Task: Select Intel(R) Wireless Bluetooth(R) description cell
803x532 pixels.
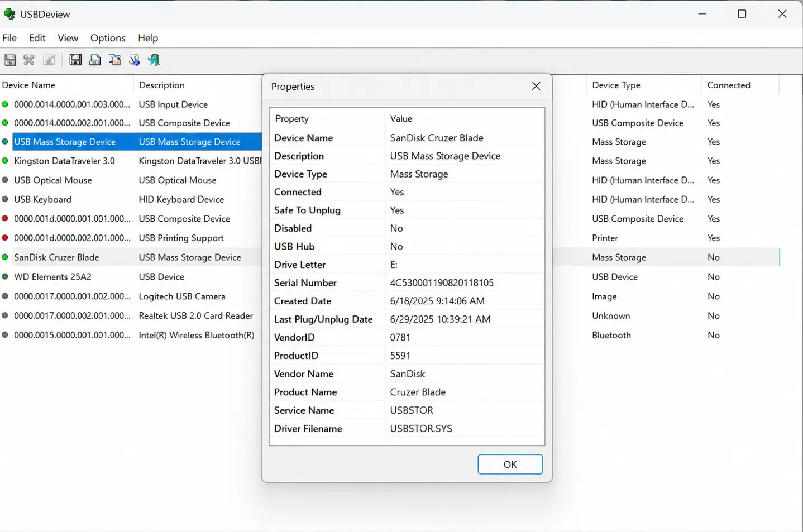Action: tap(197, 335)
